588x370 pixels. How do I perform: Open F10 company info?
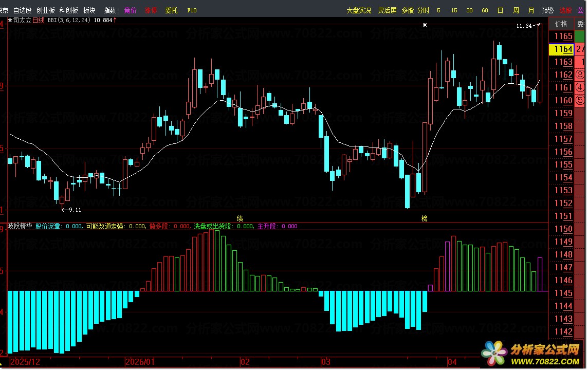coord(192,10)
